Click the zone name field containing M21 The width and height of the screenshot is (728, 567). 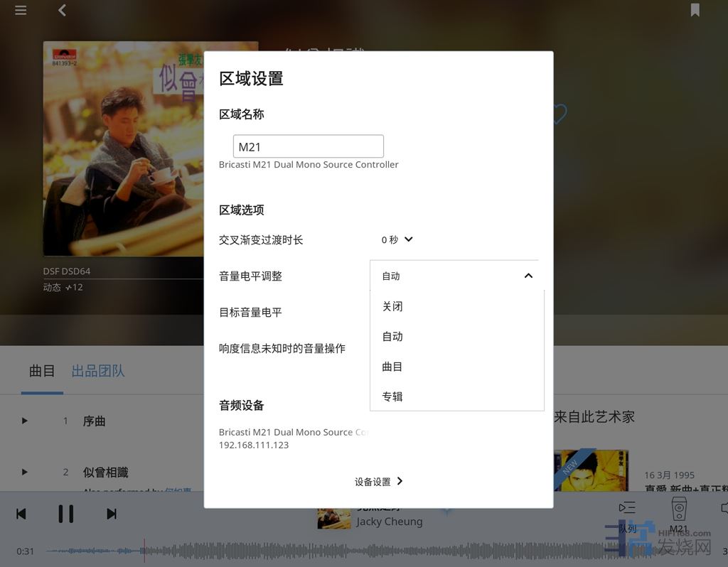click(308, 146)
